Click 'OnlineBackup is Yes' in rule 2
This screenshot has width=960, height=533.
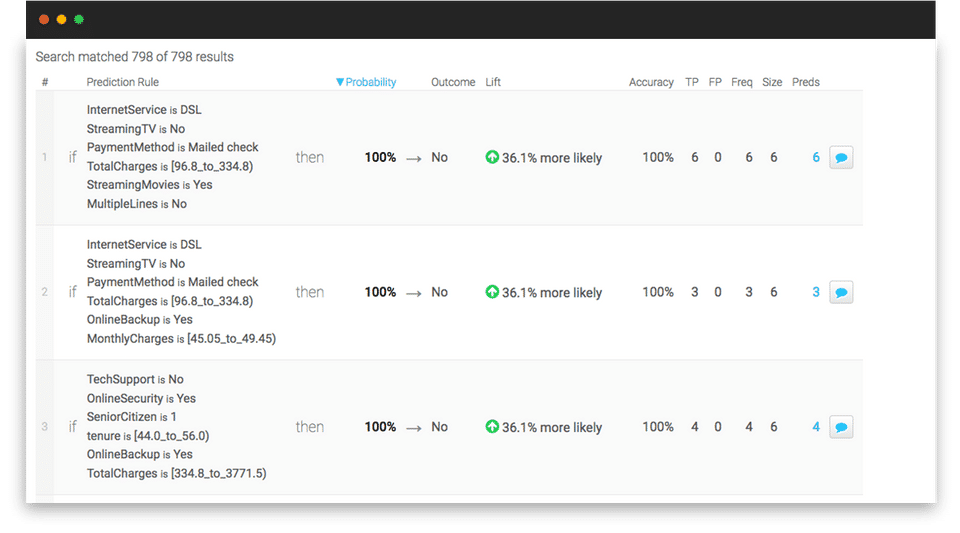140,319
